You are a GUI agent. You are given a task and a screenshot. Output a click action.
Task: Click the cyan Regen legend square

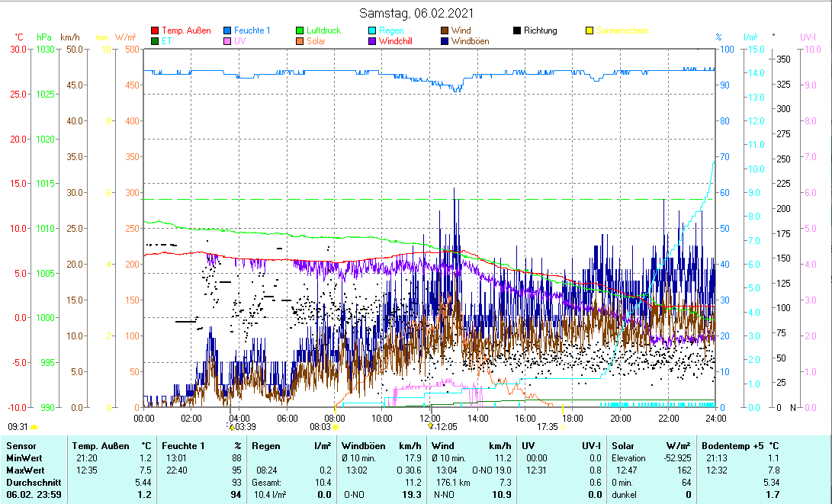point(372,30)
